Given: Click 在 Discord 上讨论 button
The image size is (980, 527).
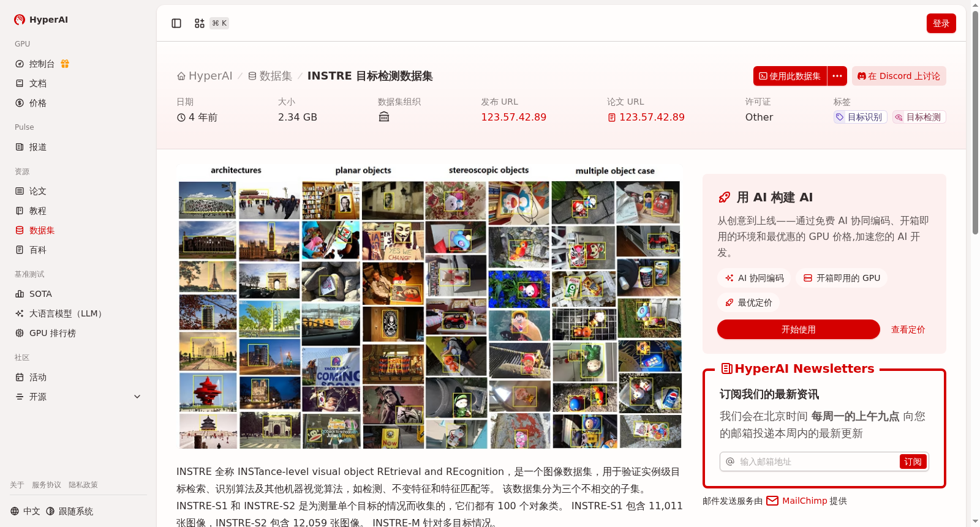Looking at the screenshot, I should pyautogui.click(x=899, y=76).
